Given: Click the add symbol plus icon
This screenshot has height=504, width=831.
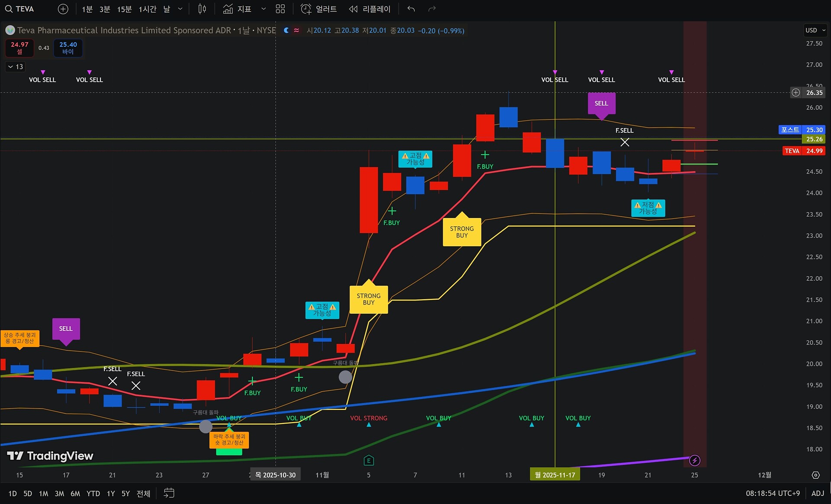Looking at the screenshot, I should (x=63, y=9).
